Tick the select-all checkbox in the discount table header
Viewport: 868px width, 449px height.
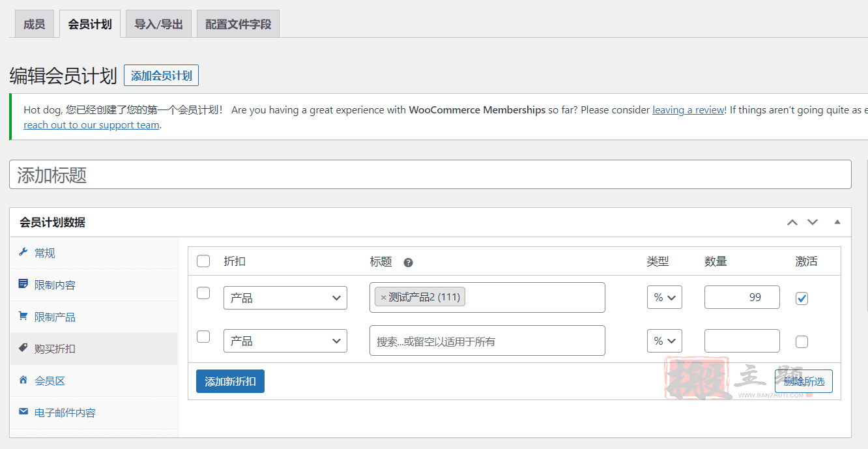203,261
